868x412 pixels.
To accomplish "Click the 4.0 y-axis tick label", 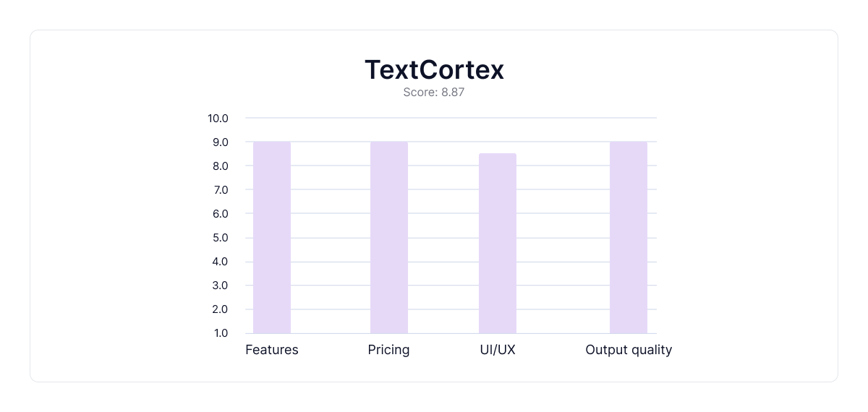I will click(x=221, y=262).
